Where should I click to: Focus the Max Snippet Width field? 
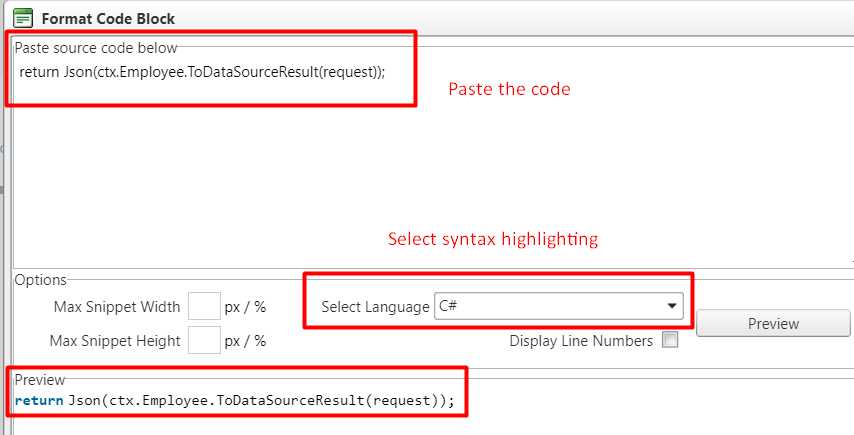tap(204, 307)
